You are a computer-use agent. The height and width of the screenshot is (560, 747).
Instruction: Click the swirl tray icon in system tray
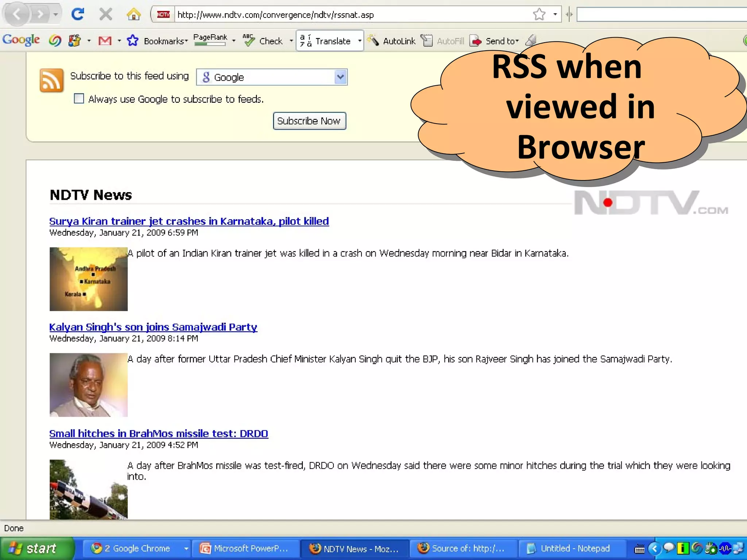click(697, 548)
